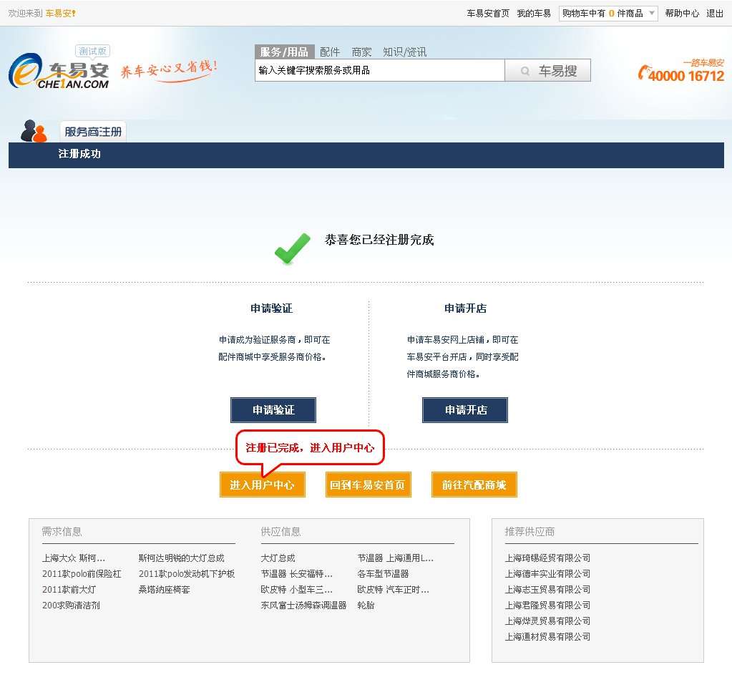
Task: Click the 申请开店 button
Action: (x=465, y=410)
